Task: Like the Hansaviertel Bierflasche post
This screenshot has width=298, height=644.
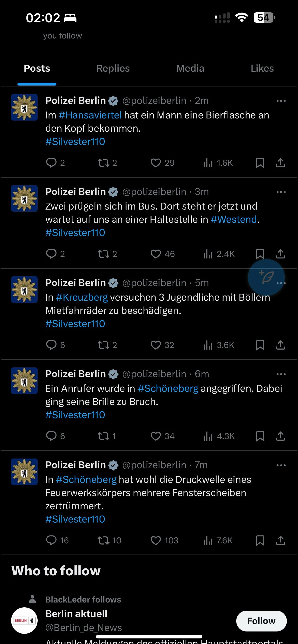Action: tap(156, 163)
